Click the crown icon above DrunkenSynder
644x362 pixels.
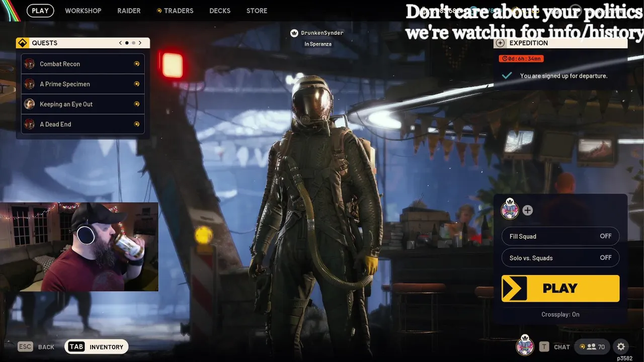pyautogui.click(x=294, y=33)
